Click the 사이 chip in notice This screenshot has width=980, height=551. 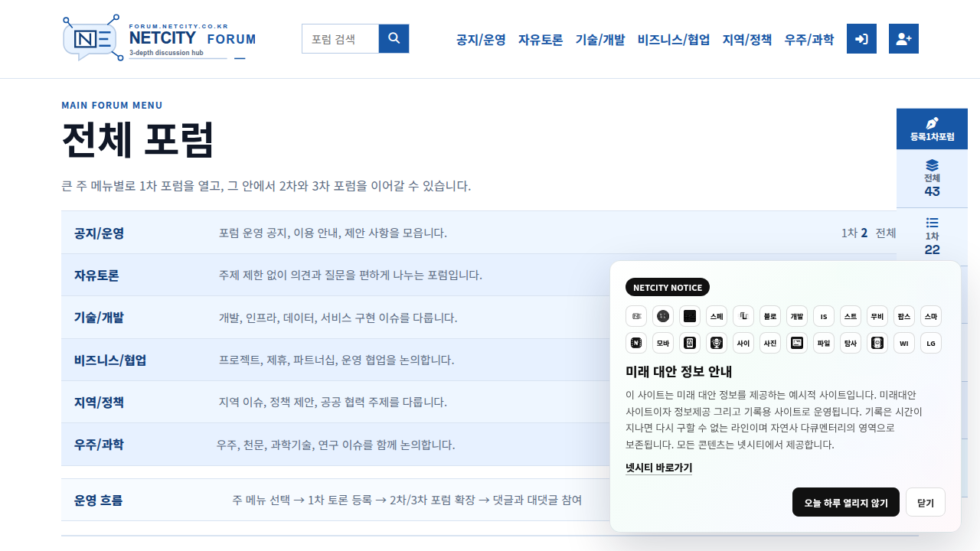(x=743, y=343)
